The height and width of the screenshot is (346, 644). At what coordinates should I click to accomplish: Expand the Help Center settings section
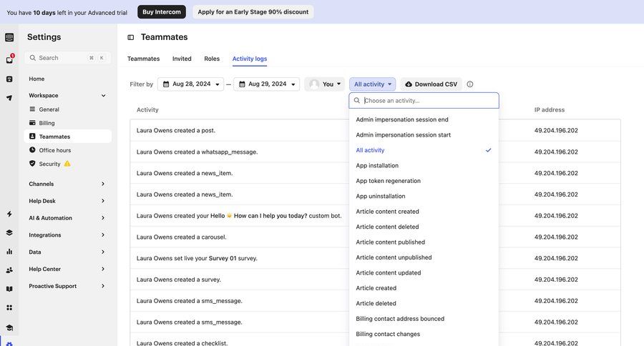[67, 269]
